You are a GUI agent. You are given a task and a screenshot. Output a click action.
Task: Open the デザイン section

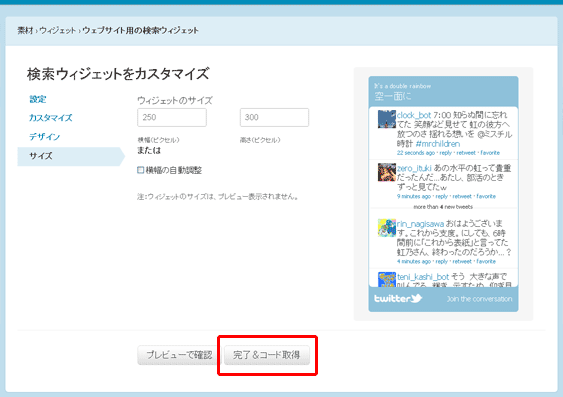click(45, 137)
